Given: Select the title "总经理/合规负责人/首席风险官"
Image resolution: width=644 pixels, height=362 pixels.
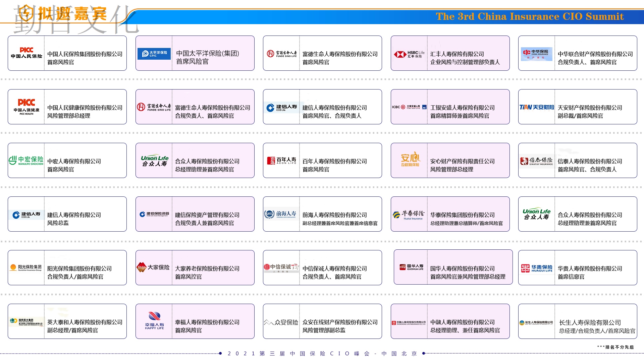Looking at the screenshot, I should point(597,331).
